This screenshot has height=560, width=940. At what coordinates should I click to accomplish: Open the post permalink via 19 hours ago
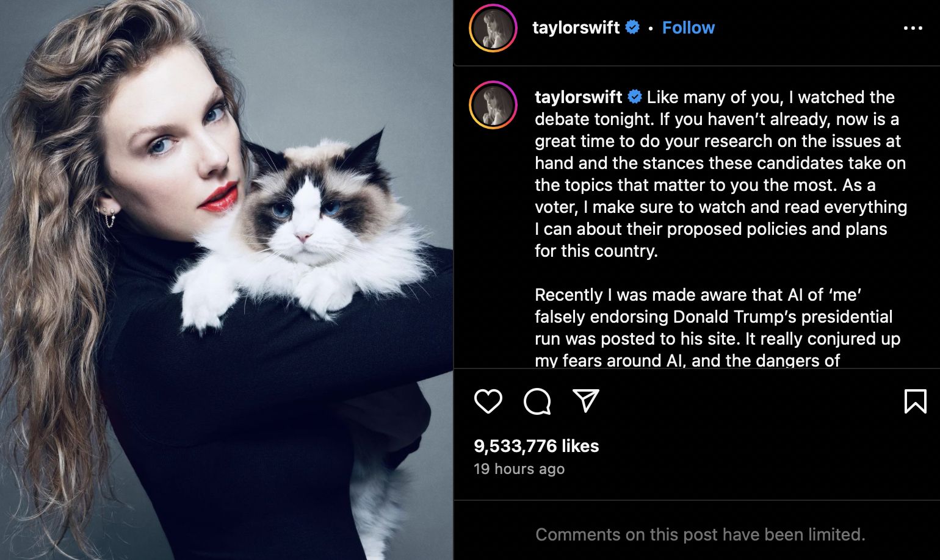(519, 469)
